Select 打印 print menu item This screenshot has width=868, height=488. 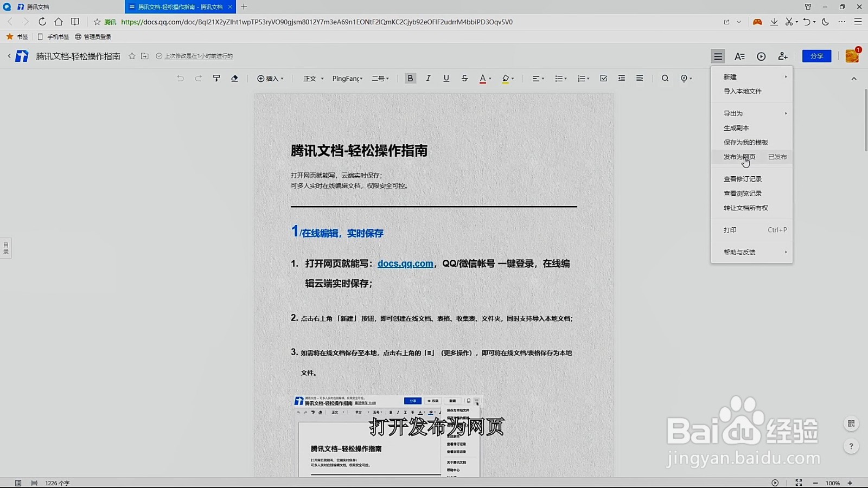click(x=752, y=230)
